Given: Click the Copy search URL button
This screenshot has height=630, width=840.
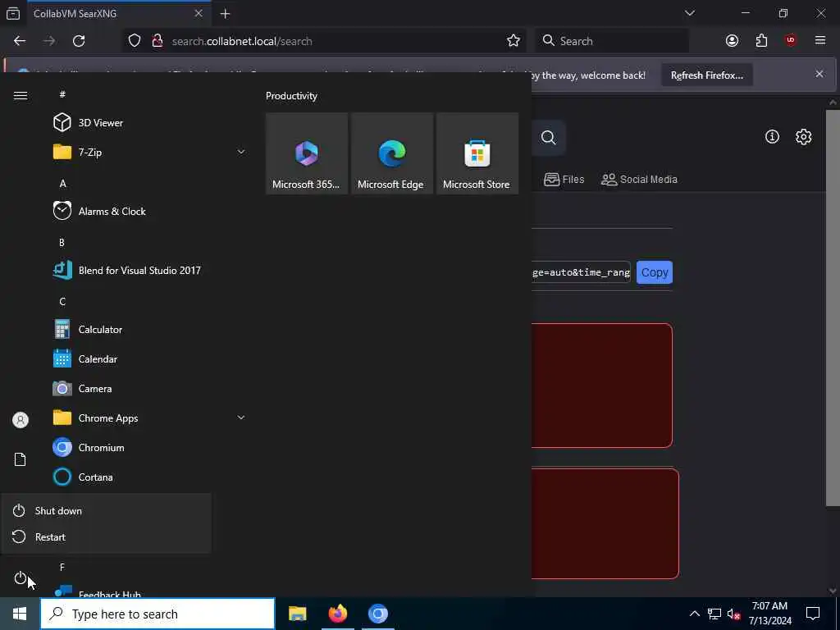Looking at the screenshot, I should [x=654, y=272].
